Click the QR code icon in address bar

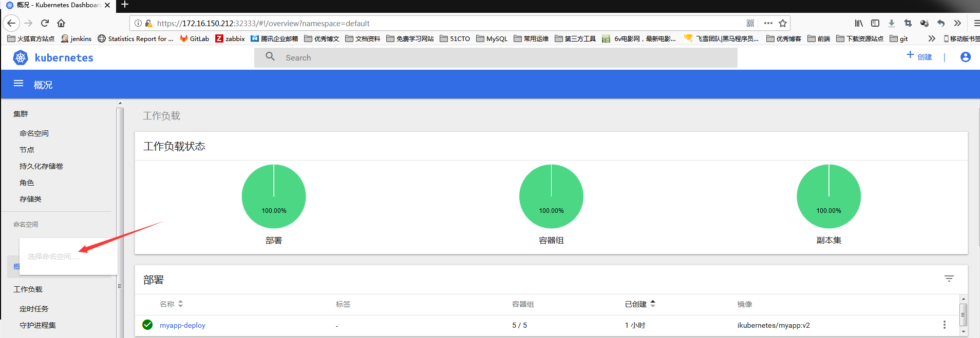(750, 23)
